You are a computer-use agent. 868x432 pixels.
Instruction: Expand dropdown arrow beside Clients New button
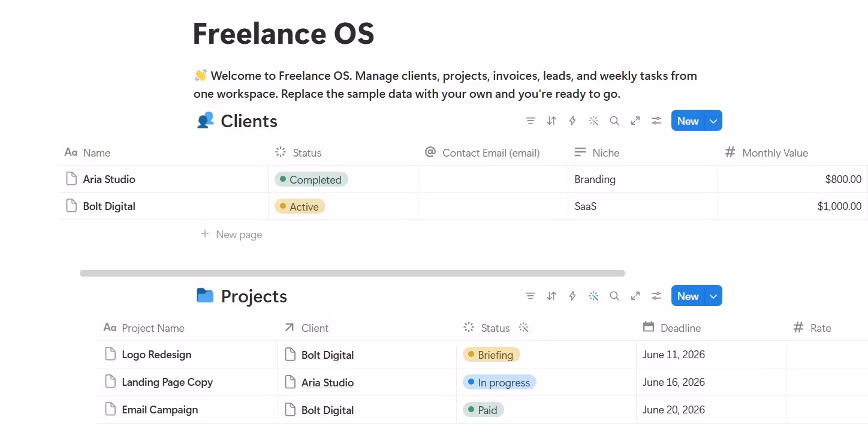713,121
